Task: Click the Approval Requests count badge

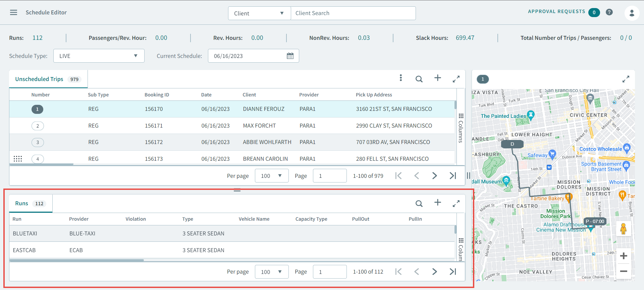Action: coord(594,12)
